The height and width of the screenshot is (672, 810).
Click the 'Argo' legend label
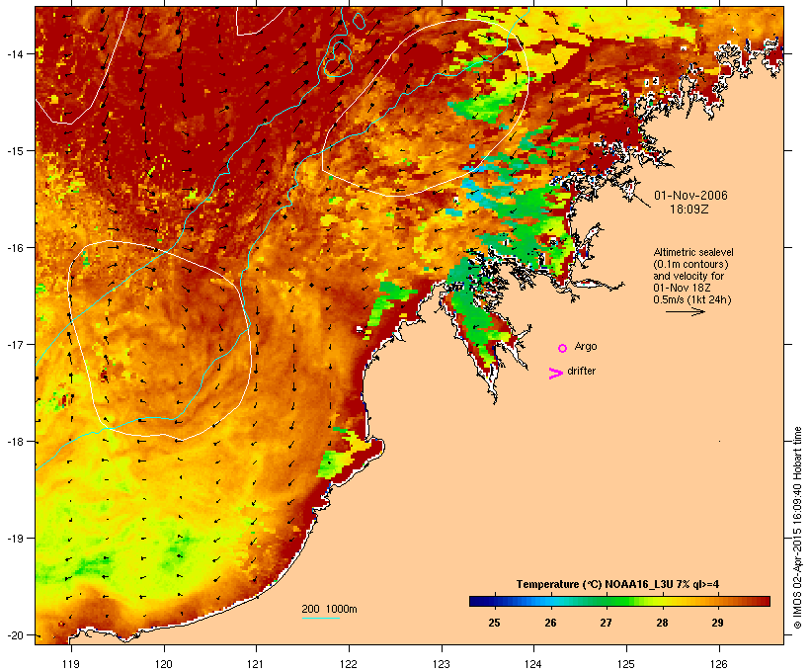point(586,346)
